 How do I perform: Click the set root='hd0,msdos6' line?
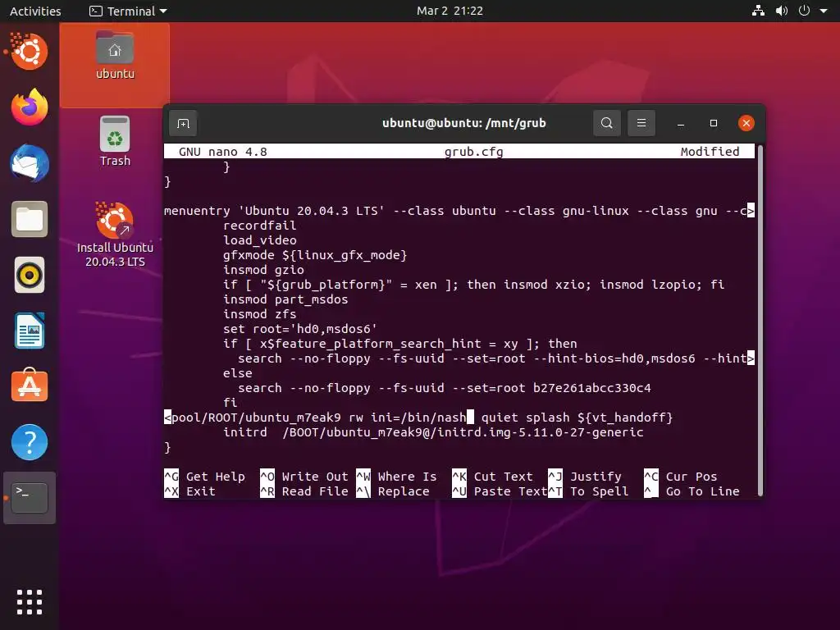[300, 329]
